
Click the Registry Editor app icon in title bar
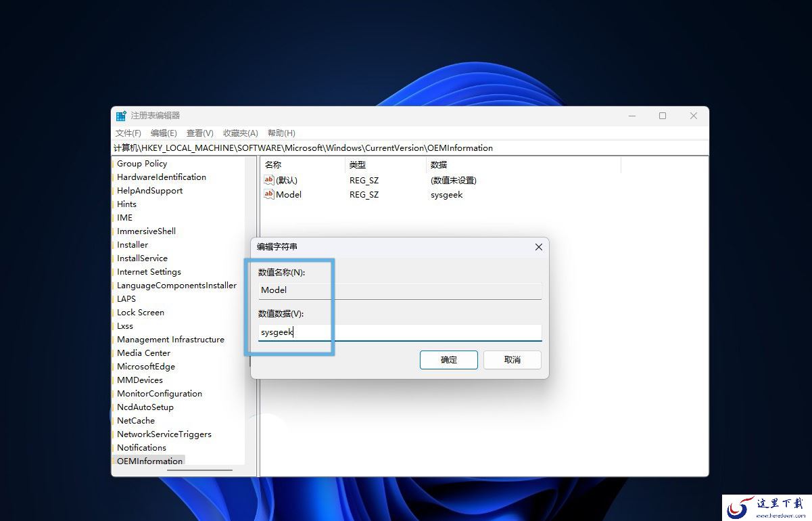point(121,116)
